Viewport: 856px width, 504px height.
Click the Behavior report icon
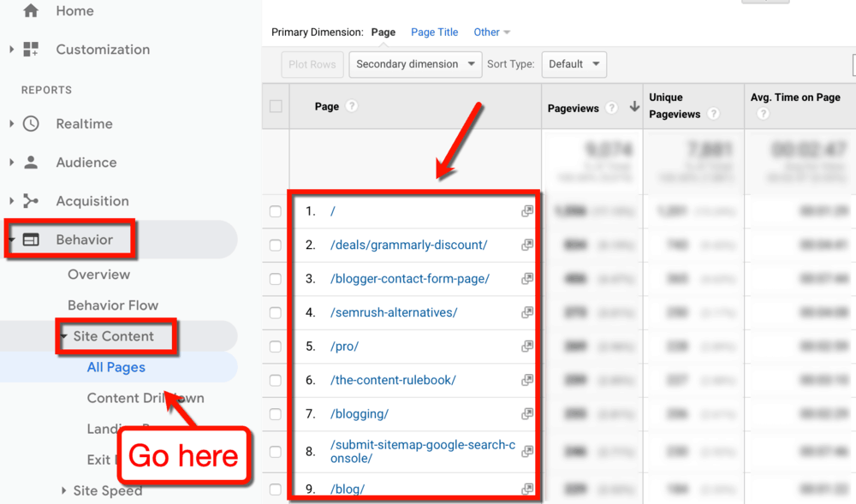pyautogui.click(x=31, y=239)
